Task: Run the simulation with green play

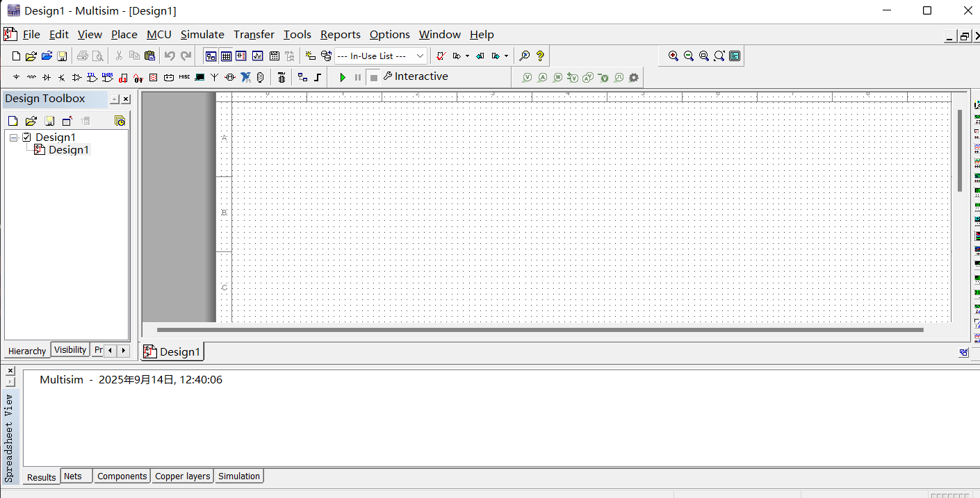Action: pyautogui.click(x=343, y=77)
